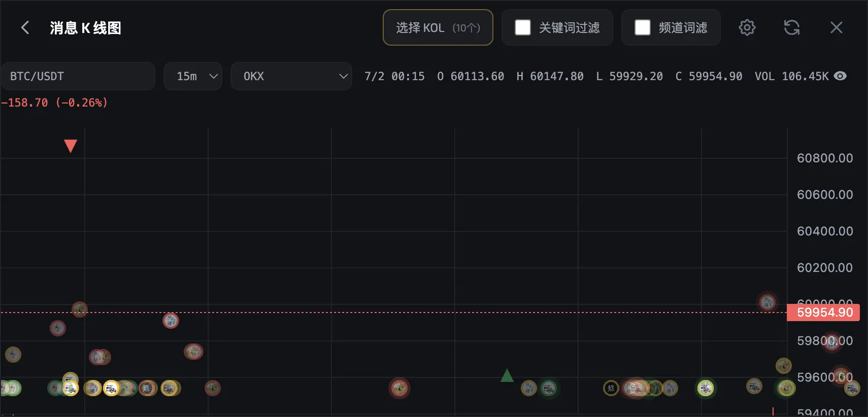Viewport: 868px width, 417px height.
Task: Open the settings gear icon
Action: pos(747,27)
